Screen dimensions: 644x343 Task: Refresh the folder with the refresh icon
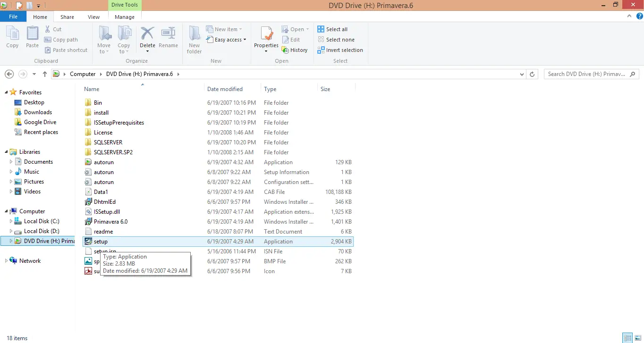[x=532, y=74]
